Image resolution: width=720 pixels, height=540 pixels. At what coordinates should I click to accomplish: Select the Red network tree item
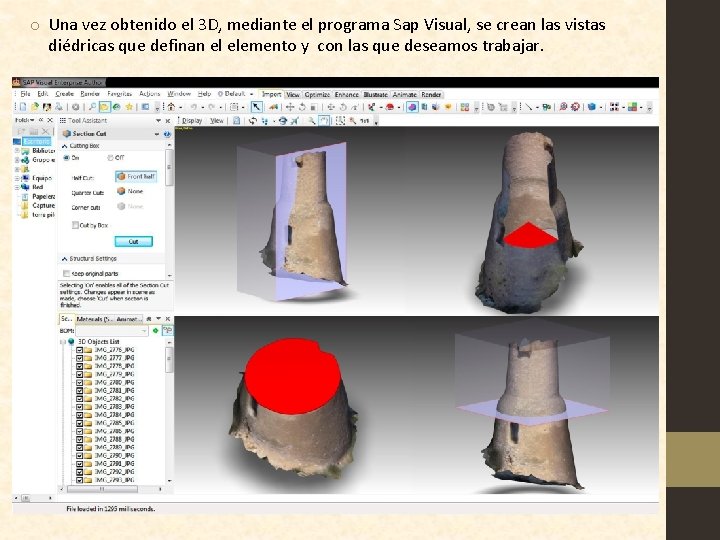coord(38,187)
